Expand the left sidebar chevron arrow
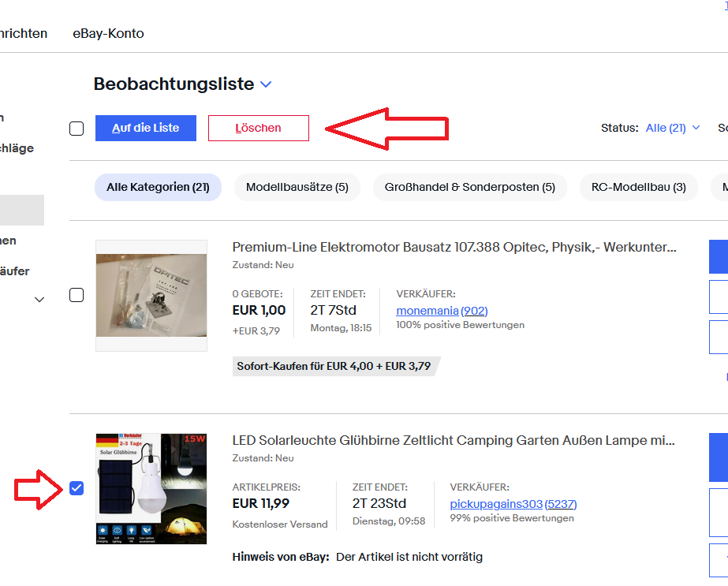 (39, 300)
